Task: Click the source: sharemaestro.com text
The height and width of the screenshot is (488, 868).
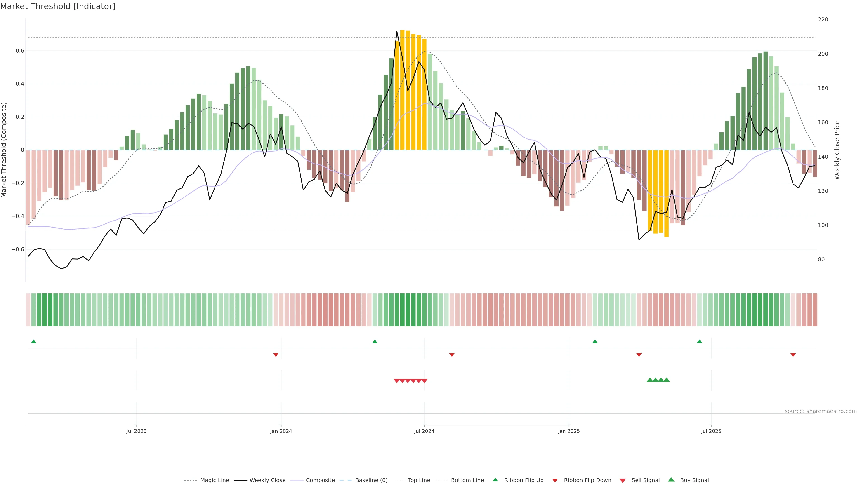Action: click(x=821, y=411)
